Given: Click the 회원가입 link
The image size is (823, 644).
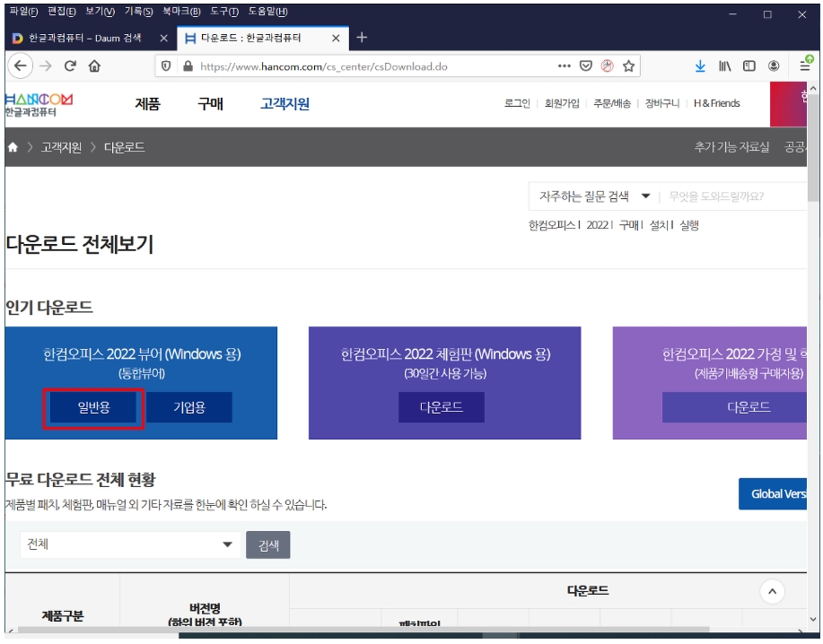Looking at the screenshot, I should click(x=562, y=103).
